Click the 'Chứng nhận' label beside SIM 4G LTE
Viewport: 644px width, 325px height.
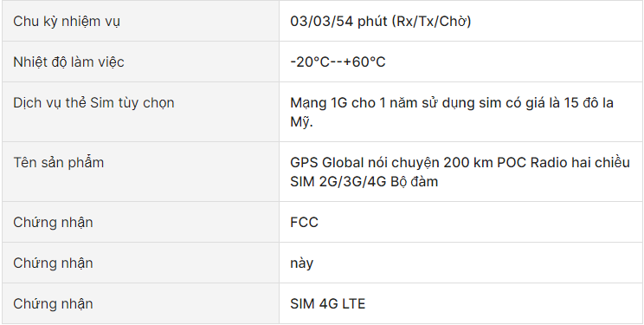(x=53, y=303)
